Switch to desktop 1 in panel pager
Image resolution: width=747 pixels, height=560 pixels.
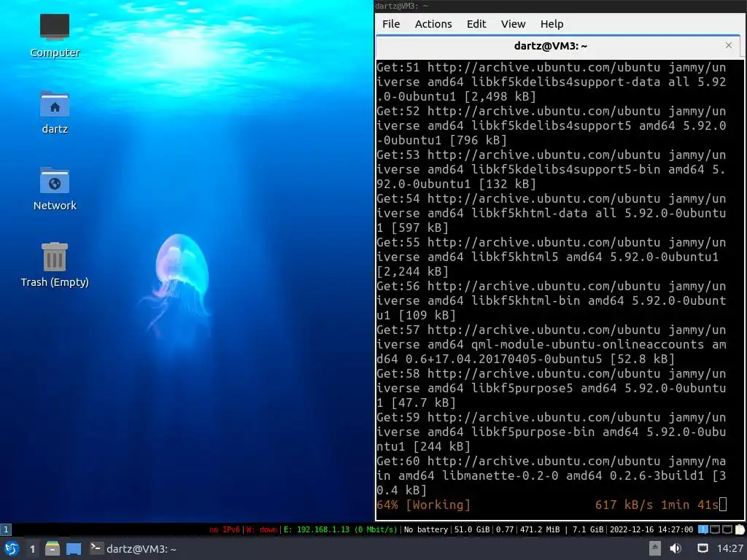pyautogui.click(x=32, y=549)
